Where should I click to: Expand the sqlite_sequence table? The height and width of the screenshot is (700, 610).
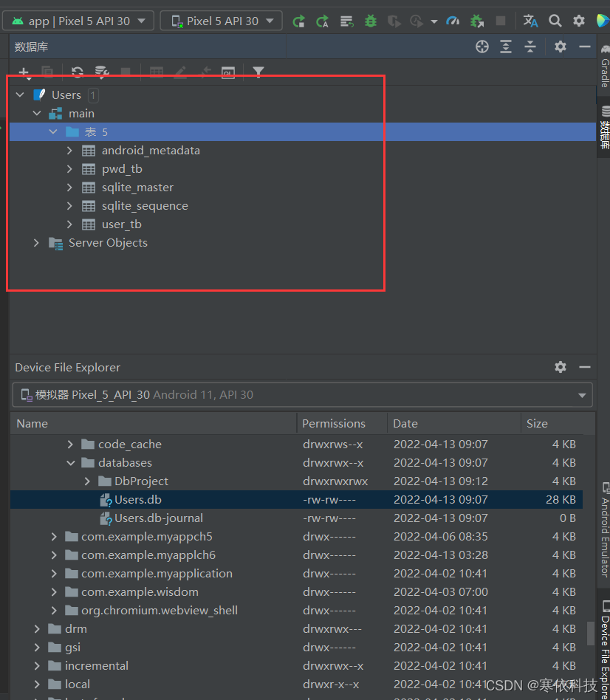(x=69, y=206)
